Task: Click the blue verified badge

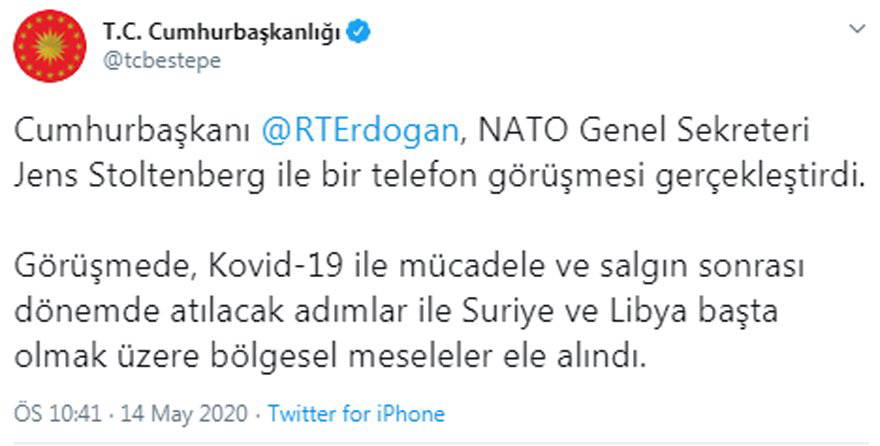Action: pos(361,32)
